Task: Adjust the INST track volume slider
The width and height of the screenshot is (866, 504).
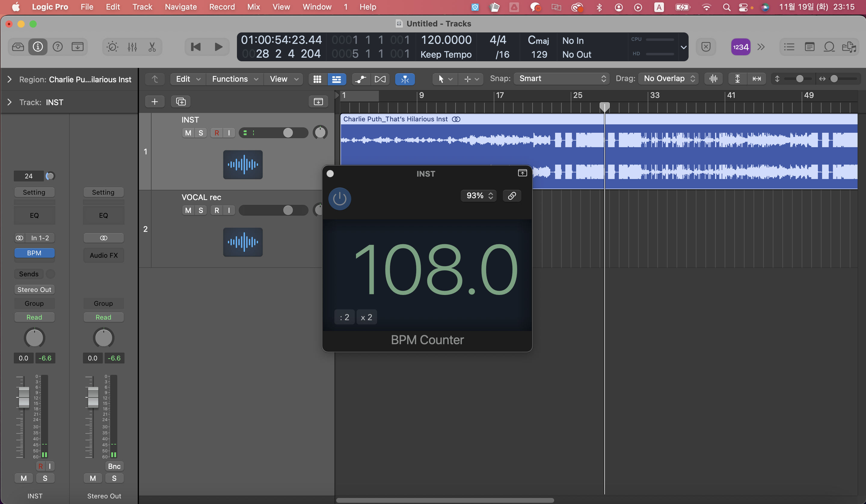Action: [288, 133]
